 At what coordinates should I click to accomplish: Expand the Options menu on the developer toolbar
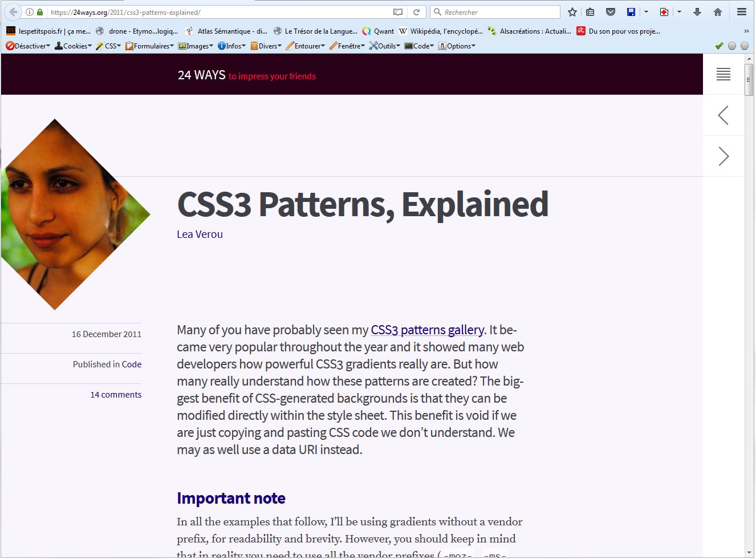[457, 46]
